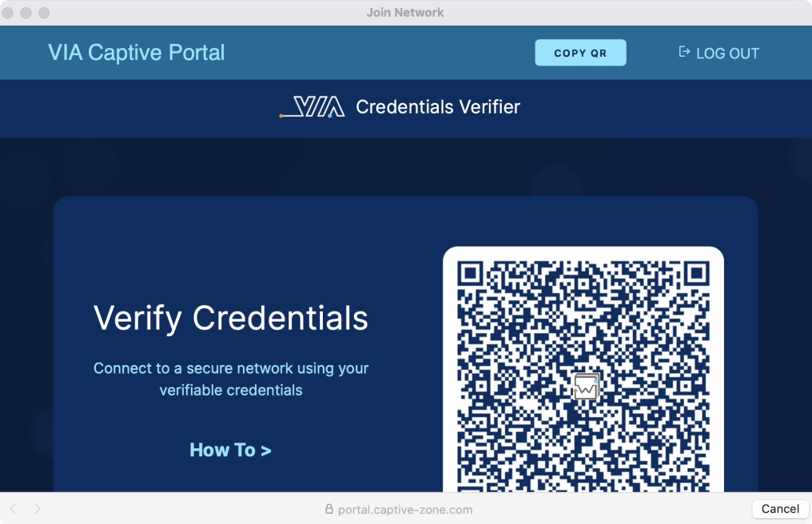This screenshot has height=524, width=812.
Task: Click the Join Network window title
Action: coord(405,13)
